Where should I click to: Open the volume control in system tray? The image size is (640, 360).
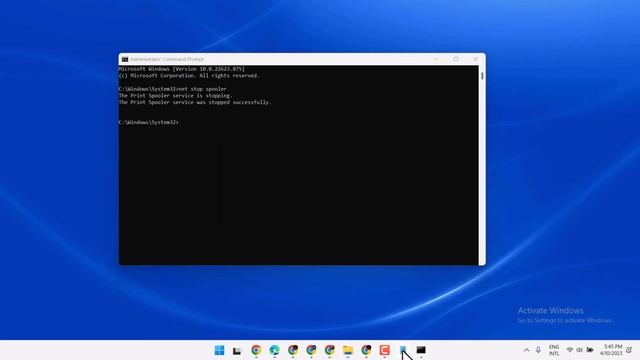(580, 350)
